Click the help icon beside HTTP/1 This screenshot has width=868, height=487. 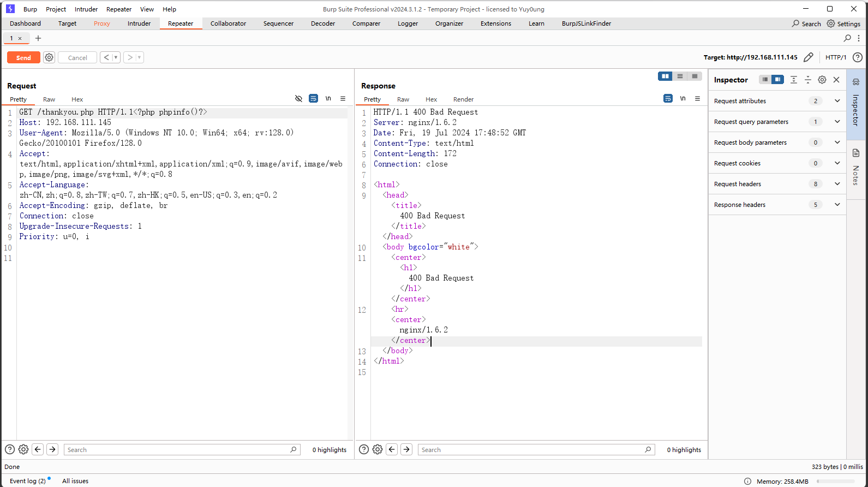tap(858, 57)
